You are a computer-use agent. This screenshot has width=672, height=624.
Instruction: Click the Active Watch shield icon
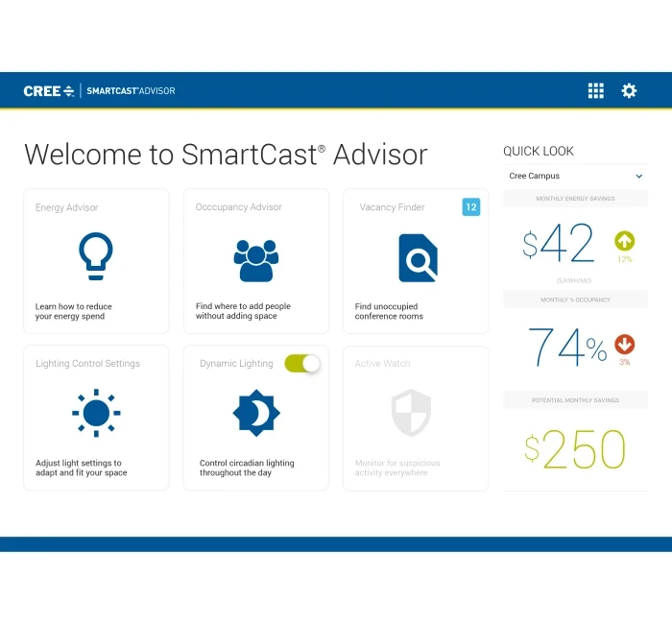[411, 412]
